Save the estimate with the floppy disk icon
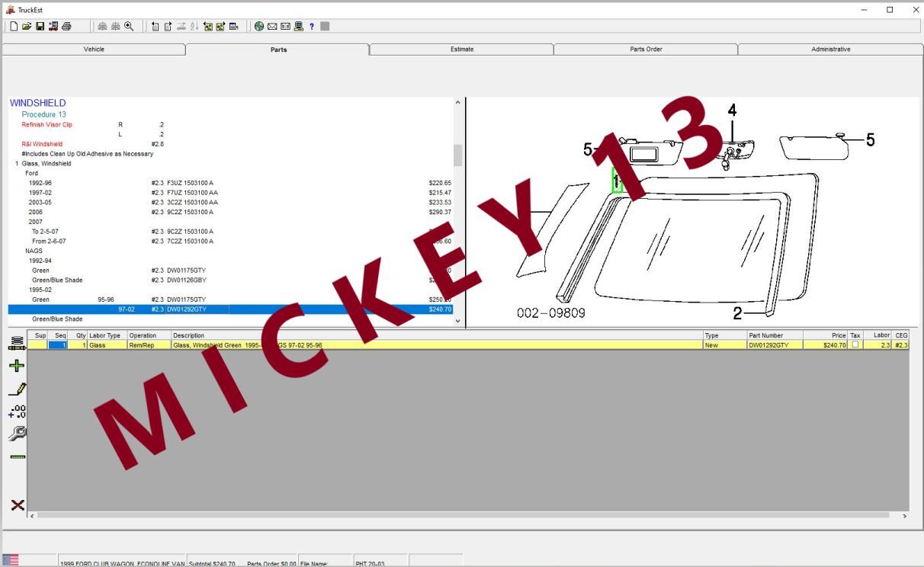This screenshot has height=567, width=924. [40, 27]
